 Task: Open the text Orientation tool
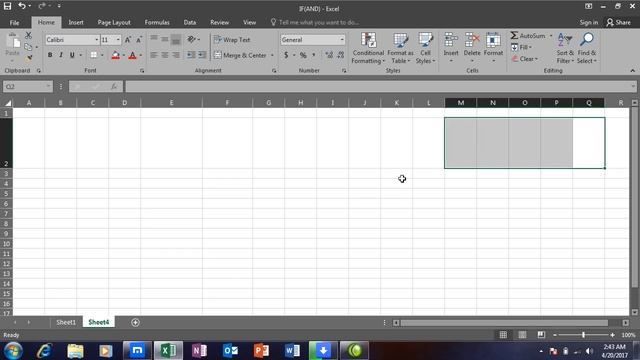tap(192, 40)
